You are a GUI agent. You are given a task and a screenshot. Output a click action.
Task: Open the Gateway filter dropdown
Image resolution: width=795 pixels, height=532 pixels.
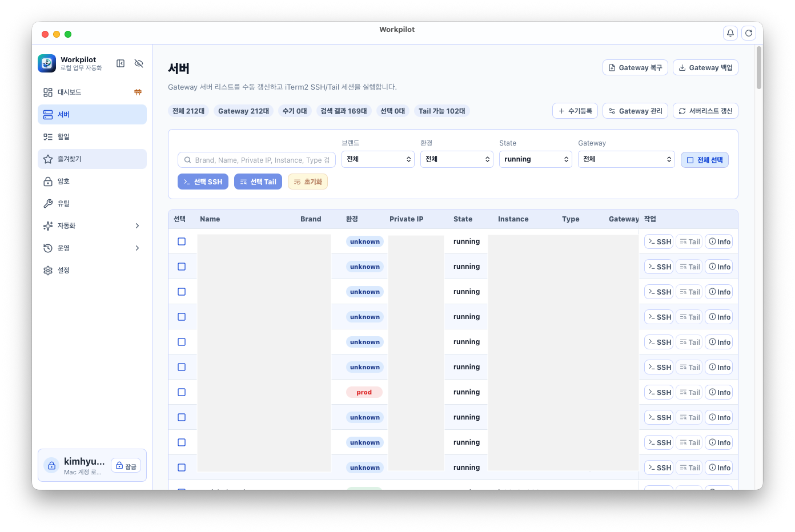[x=627, y=159]
